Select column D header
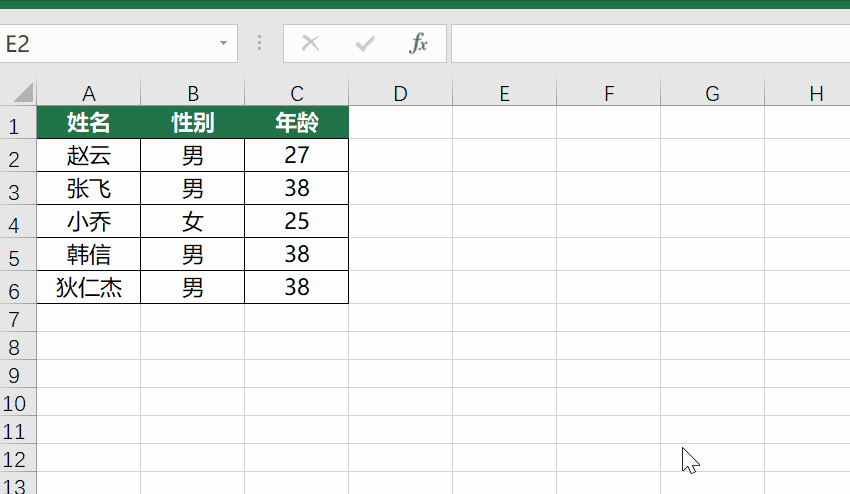Viewport: 850px width, 494px height. coord(401,93)
